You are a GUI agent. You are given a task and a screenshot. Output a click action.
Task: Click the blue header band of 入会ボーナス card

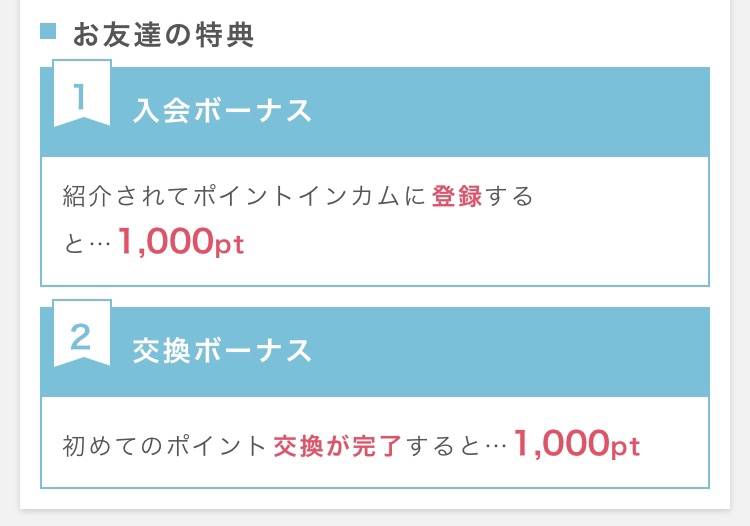[375, 112]
